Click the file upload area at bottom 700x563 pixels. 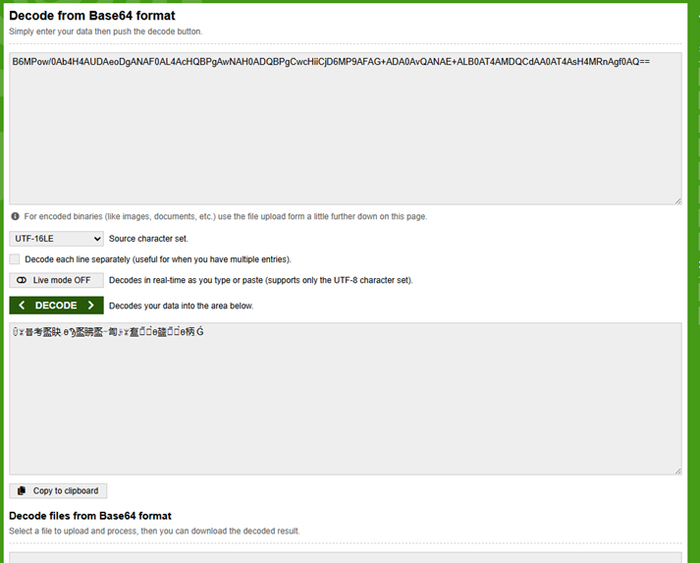pos(345,556)
